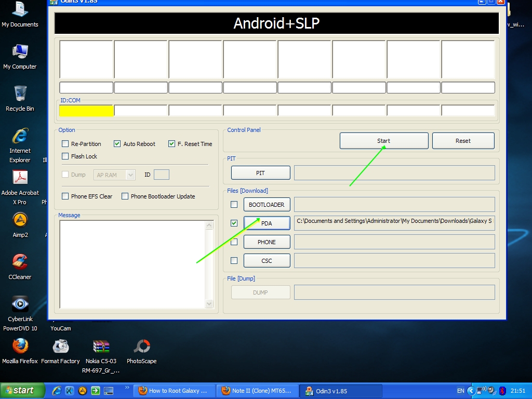Tick the PHONE file checkbox
This screenshot has width=532, height=399.
tap(234, 242)
